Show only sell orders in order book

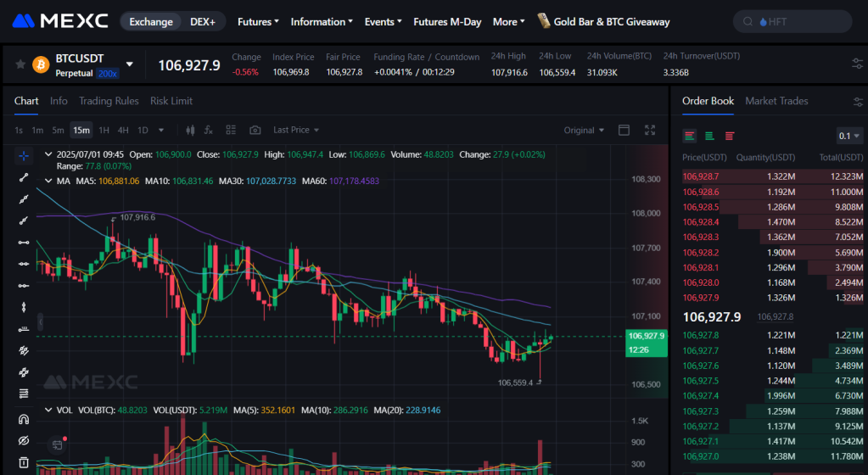click(x=729, y=136)
